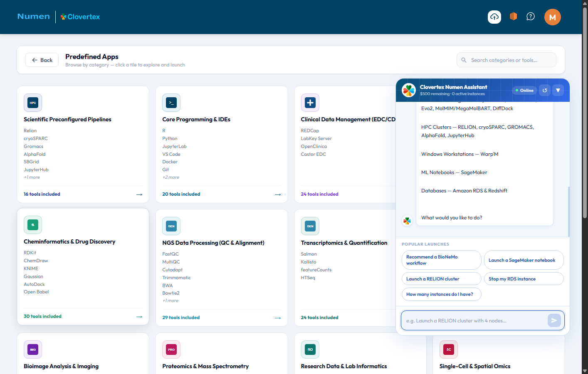The height and width of the screenshot is (374, 588).
Task: Click the Online status badge
Action: (525, 90)
